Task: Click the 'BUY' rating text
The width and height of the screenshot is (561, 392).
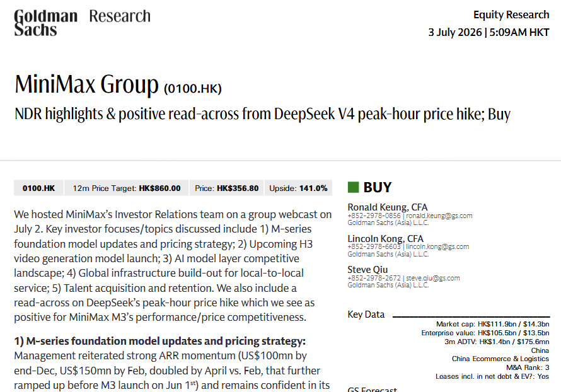Action: [378, 187]
